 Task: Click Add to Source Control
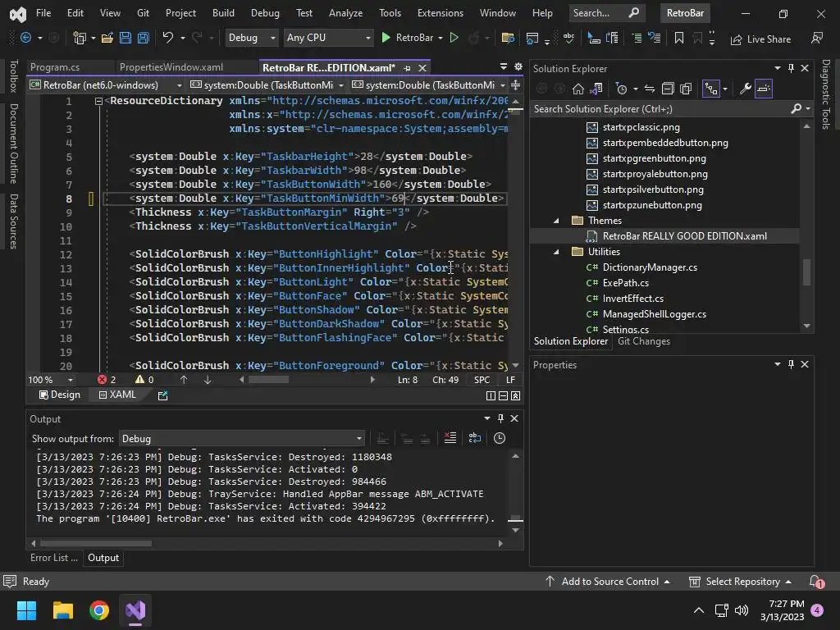pos(608,582)
